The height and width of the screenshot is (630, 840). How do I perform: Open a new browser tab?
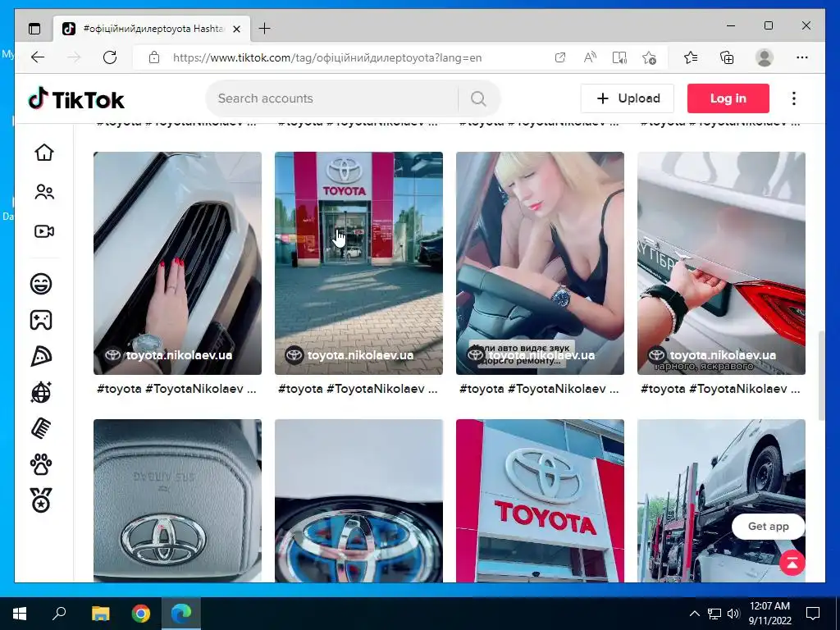click(x=265, y=29)
